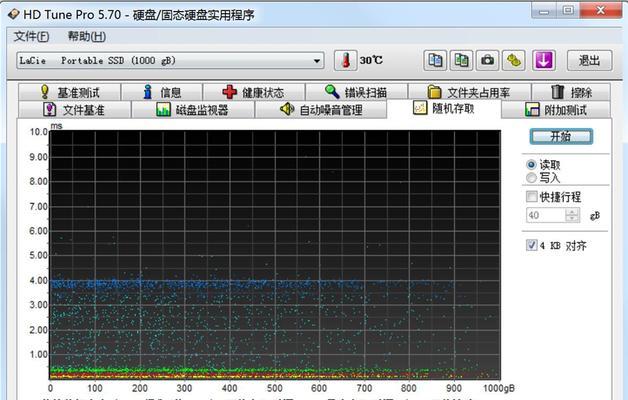
Task: Open the 附加测试 extra tests tab
Action: click(556, 110)
